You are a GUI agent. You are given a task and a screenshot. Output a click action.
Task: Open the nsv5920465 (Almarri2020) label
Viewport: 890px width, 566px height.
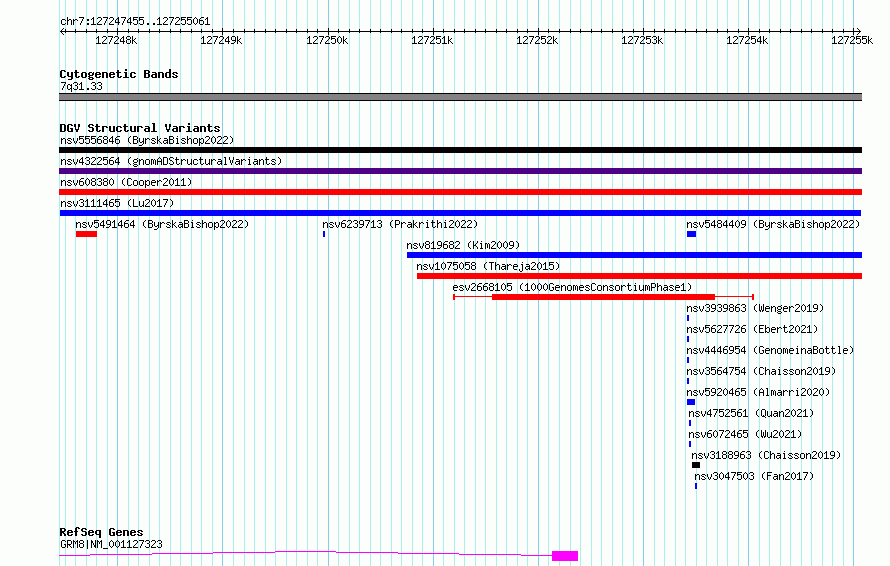point(758,392)
